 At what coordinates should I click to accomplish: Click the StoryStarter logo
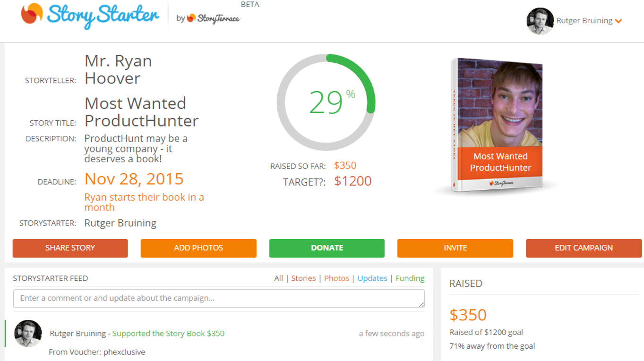click(x=90, y=16)
